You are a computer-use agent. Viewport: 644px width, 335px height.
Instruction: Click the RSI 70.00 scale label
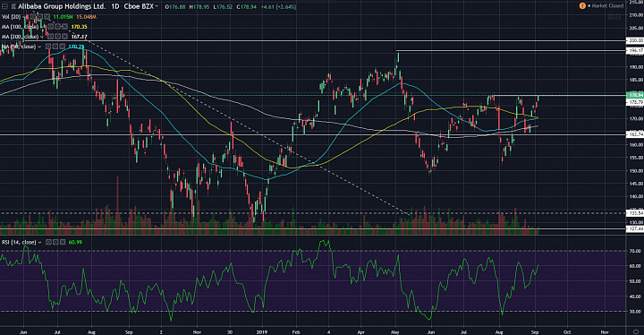pos(636,251)
